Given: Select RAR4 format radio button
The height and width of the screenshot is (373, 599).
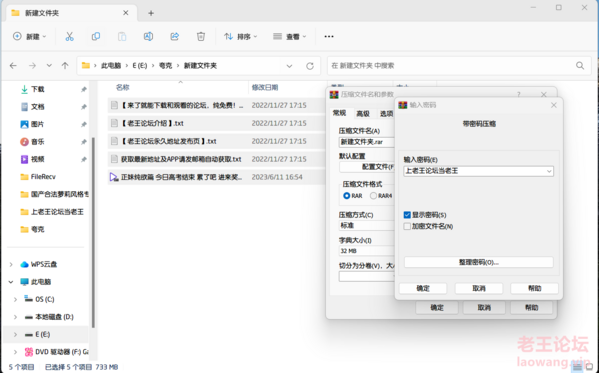Looking at the screenshot, I should 373,196.
